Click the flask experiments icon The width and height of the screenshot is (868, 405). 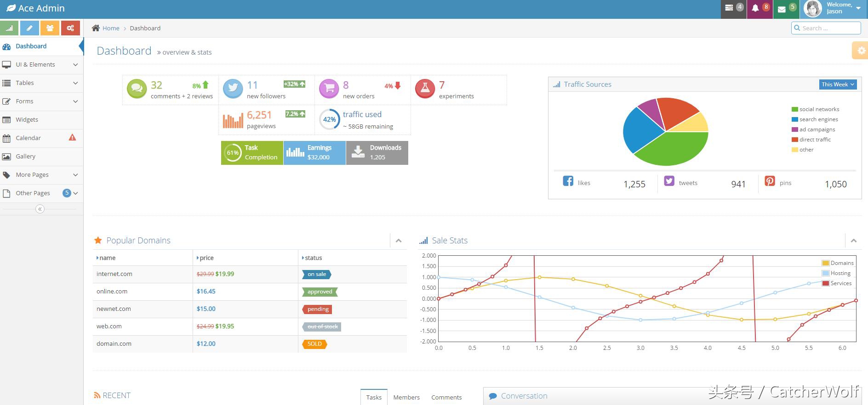coord(425,89)
